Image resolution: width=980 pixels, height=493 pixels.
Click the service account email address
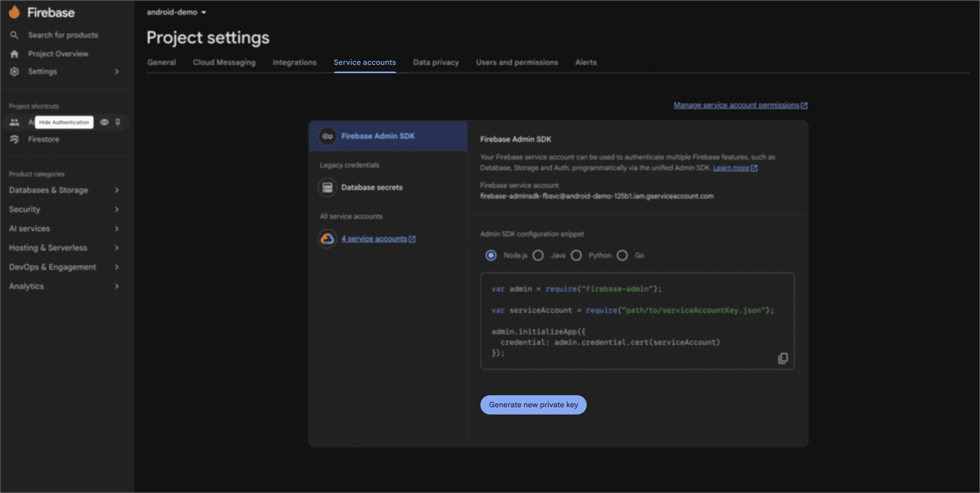[597, 196]
